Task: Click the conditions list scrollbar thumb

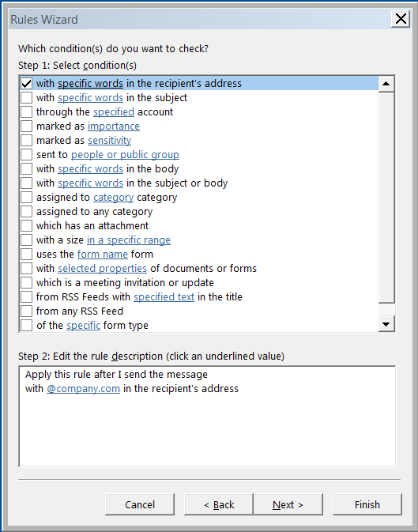Action: coord(386,198)
